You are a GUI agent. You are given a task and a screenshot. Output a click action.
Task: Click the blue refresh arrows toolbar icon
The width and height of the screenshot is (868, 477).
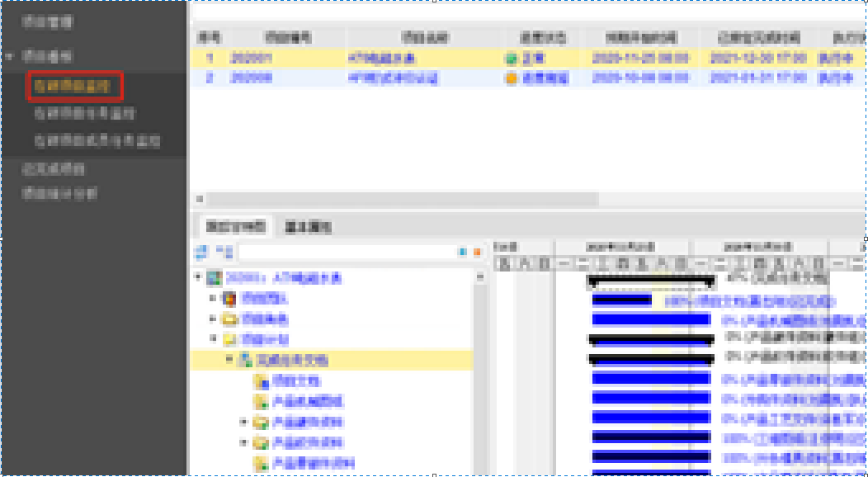200,253
